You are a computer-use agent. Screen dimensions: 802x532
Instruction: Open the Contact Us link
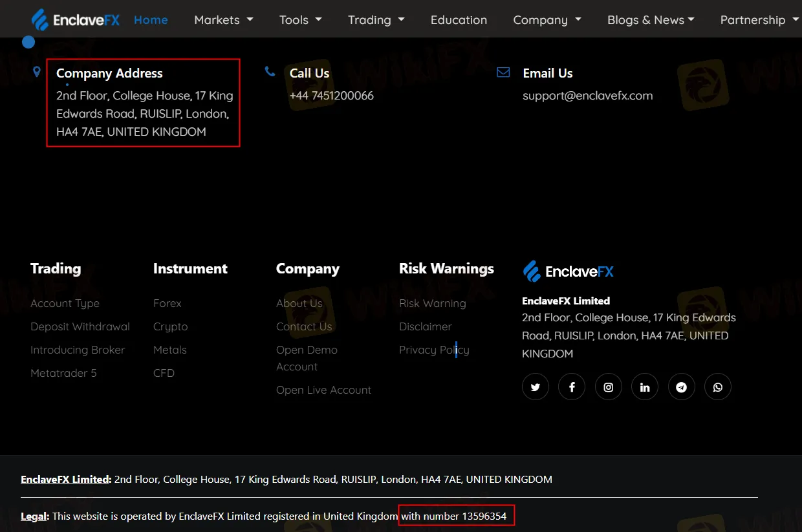(x=304, y=326)
